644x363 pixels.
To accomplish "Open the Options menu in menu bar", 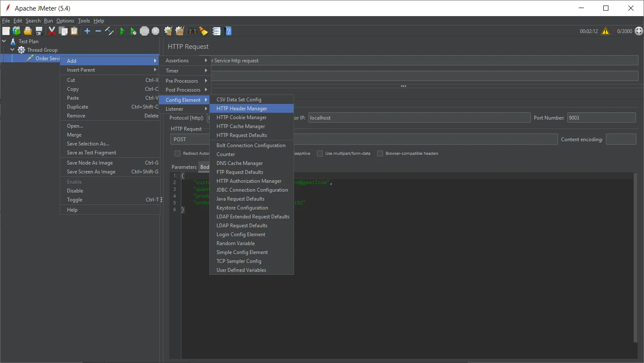I will [x=65, y=21].
